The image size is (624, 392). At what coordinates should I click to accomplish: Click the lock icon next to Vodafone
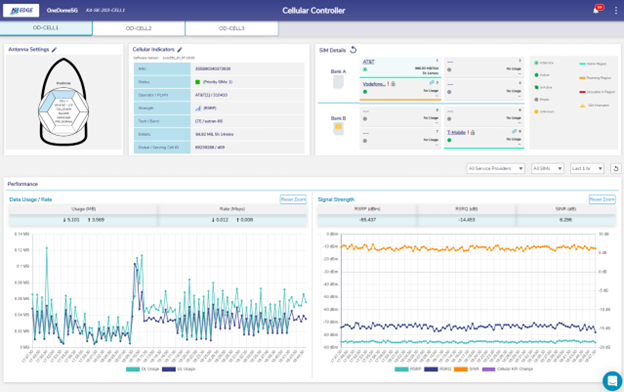click(393, 84)
